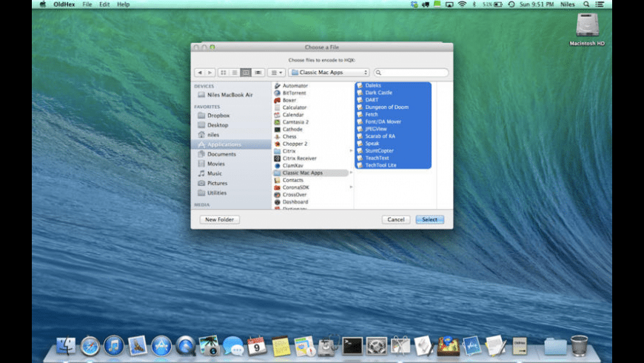This screenshot has height=363, width=644.
Task: Open the Macintosh HD desktop drive
Action: pos(587,30)
